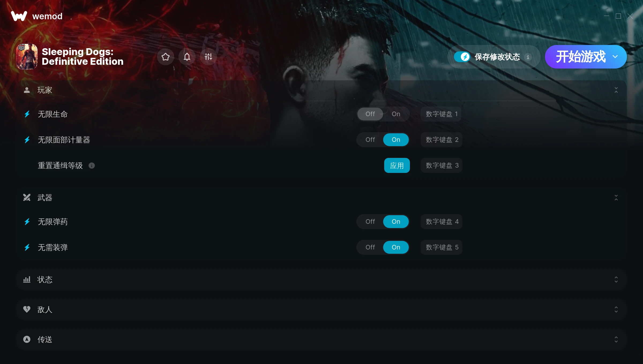
Task: Open the notification bell icon
Action: pyautogui.click(x=187, y=57)
